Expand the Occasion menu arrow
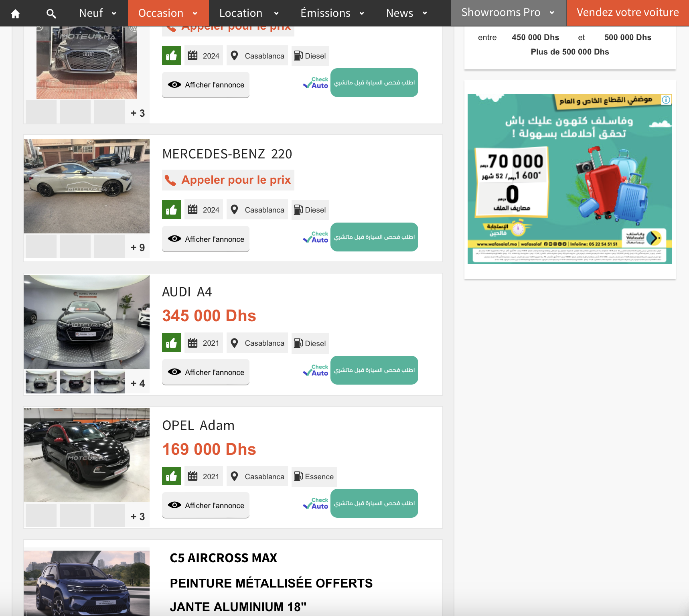Image resolution: width=689 pixels, height=616 pixels. [195, 13]
